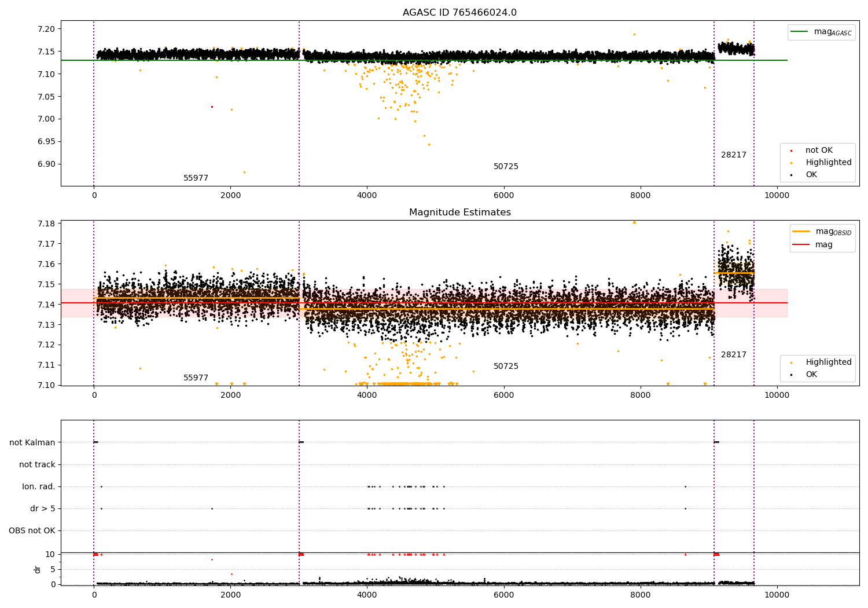
Task: Click observation label 55977 in Magnitude Estimates plot
Action: tap(196, 378)
